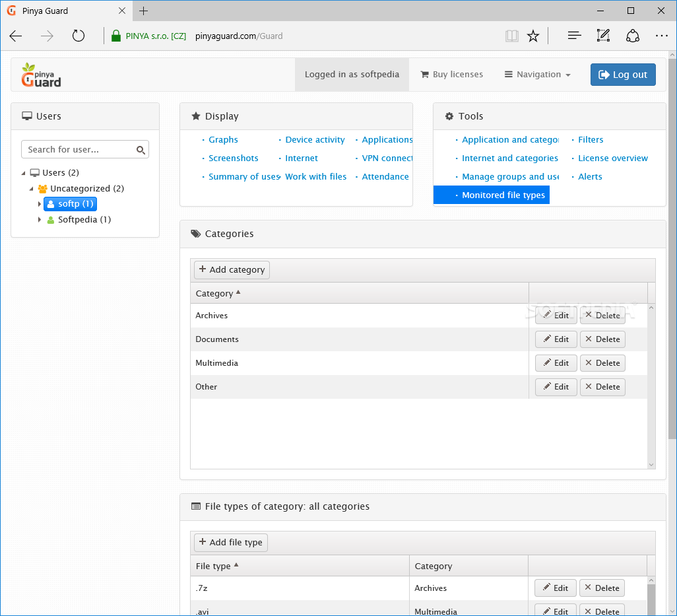Delete the Documents category

tap(602, 339)
